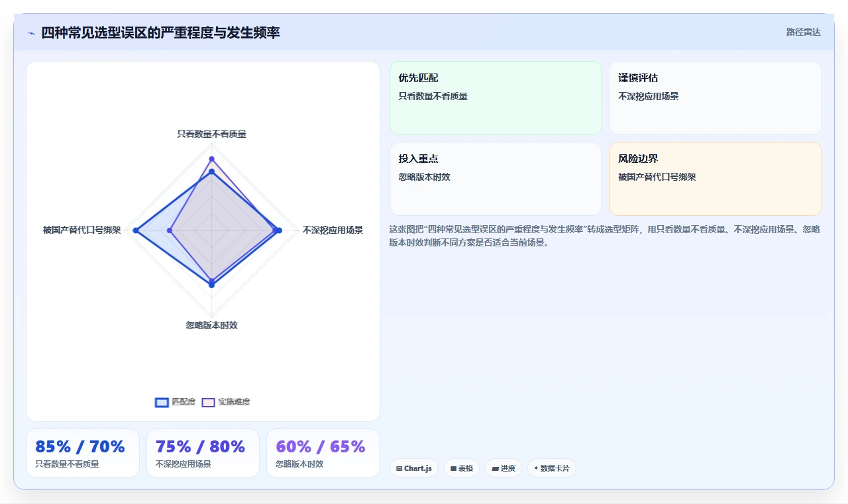The image size is (848, 504).
Task: Open the 风险边界 card
Action: 715,179
